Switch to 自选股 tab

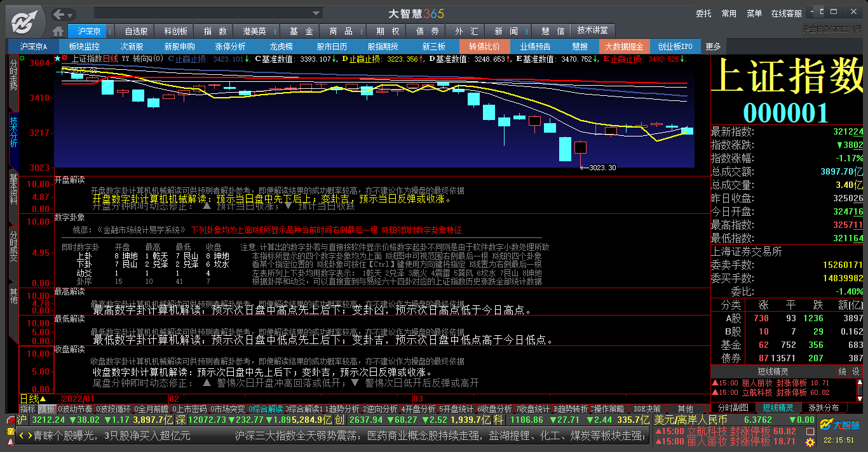pyautogui.click(x=136, y=31)
